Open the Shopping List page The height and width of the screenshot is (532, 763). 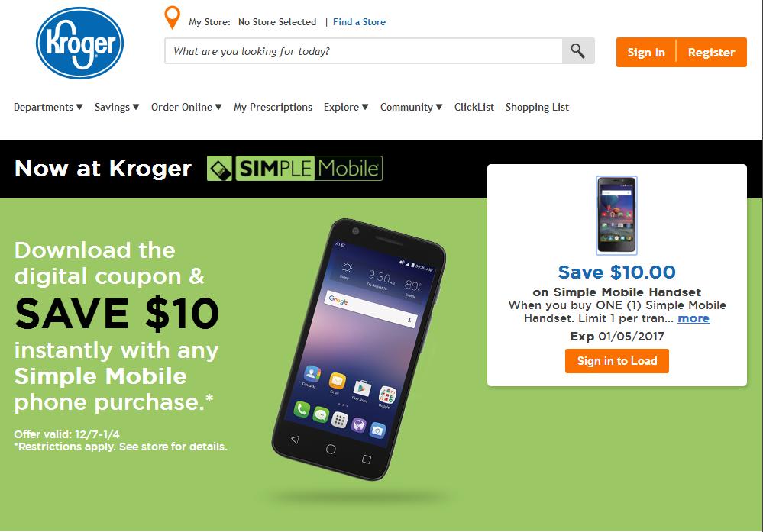[537, 107]
